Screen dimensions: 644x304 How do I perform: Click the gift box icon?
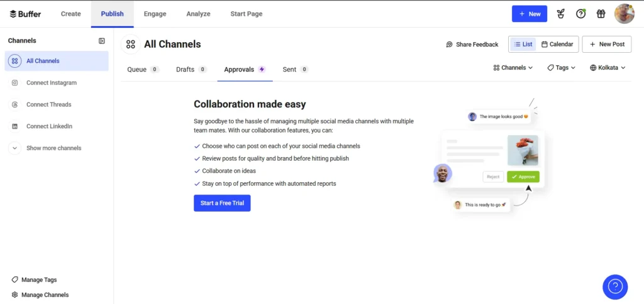[601, 14]
